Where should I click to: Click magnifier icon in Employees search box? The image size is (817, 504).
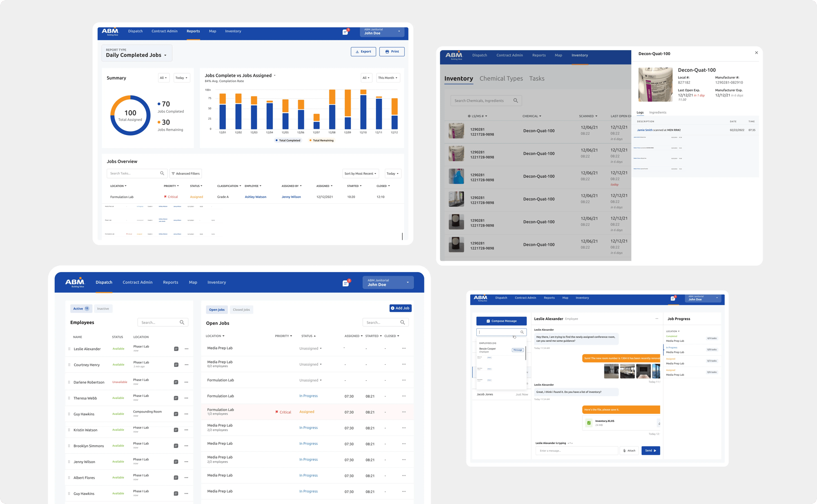coord(182,323)
